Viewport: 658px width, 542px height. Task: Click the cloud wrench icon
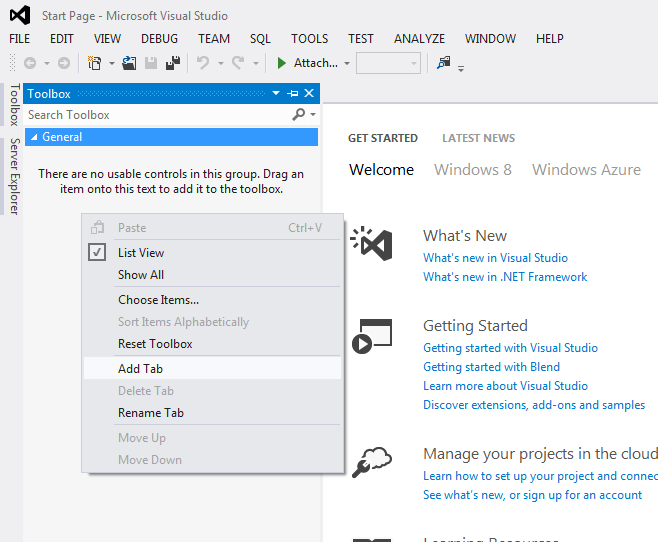point(372,462)
